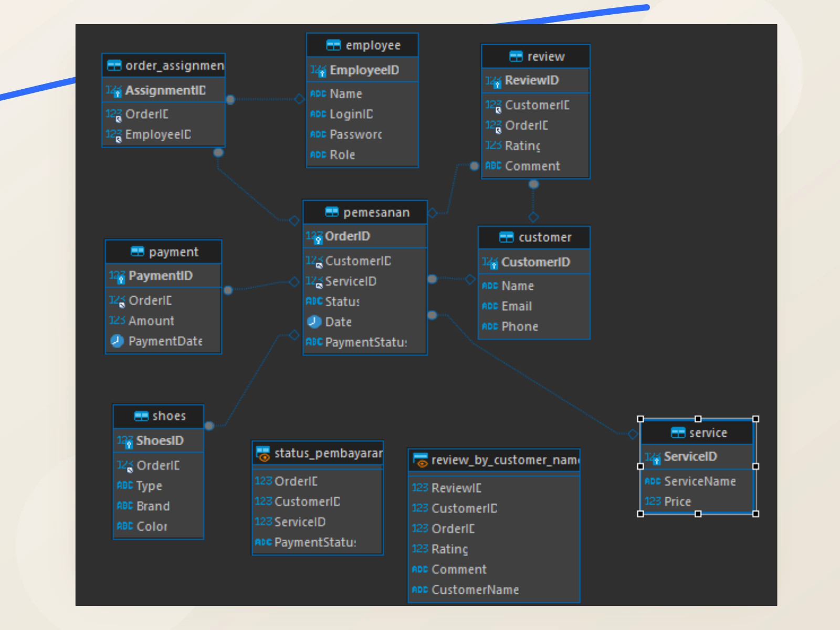Click the foreign key icon beside OrderID in order_assignment

pos(114,115)
